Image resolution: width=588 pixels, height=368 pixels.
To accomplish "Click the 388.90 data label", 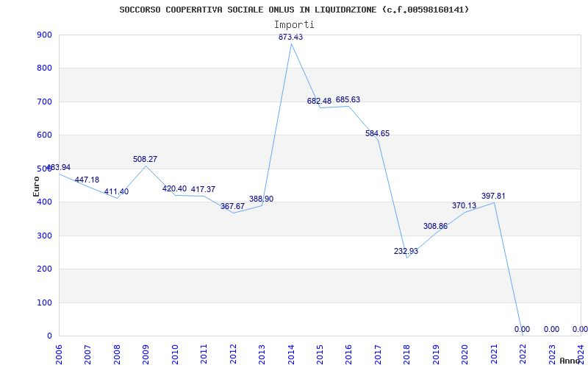I will [x=262, y=199].
